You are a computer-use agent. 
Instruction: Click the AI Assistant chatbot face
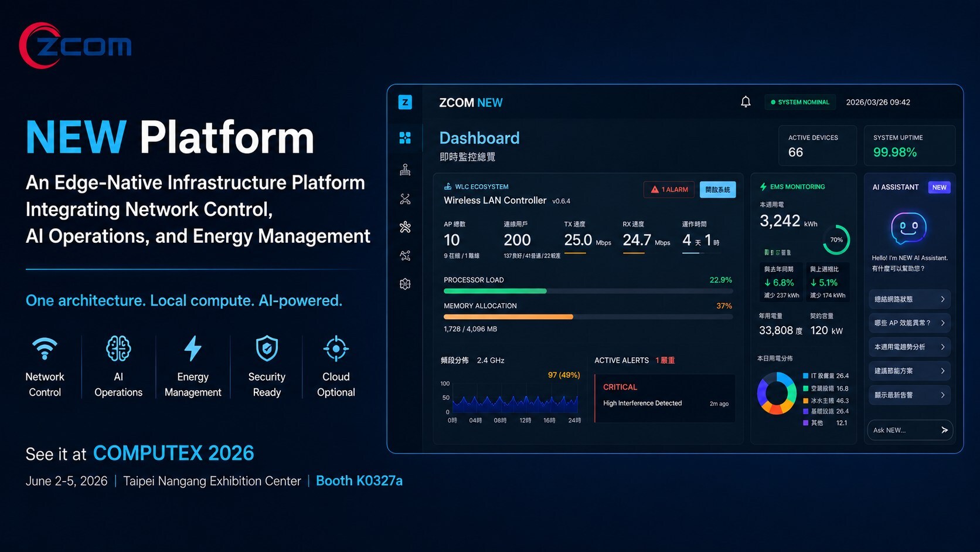[x=908, y=228]
